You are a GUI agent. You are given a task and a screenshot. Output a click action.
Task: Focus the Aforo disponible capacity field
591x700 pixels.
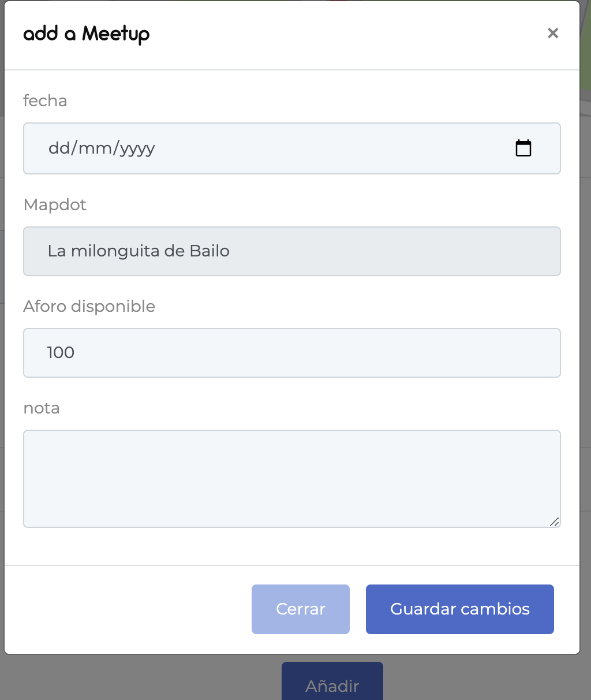point(292,353)
